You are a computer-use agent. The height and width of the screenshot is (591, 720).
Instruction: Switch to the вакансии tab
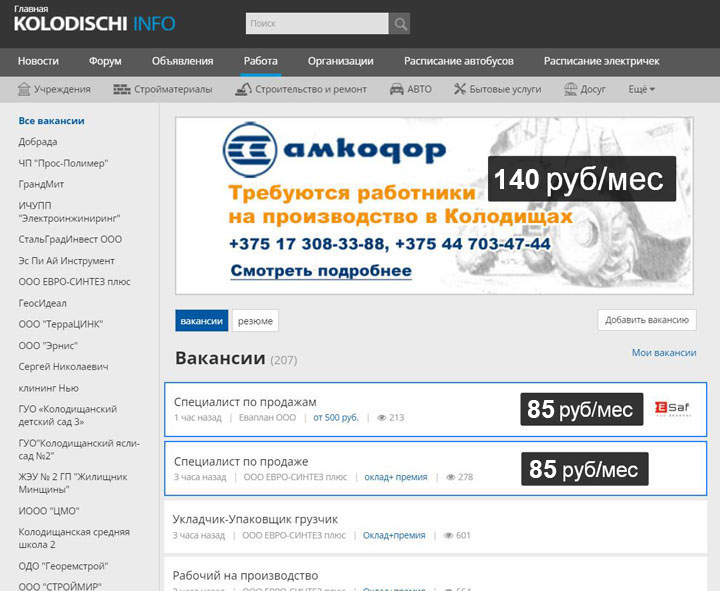[x=202, y=321]
